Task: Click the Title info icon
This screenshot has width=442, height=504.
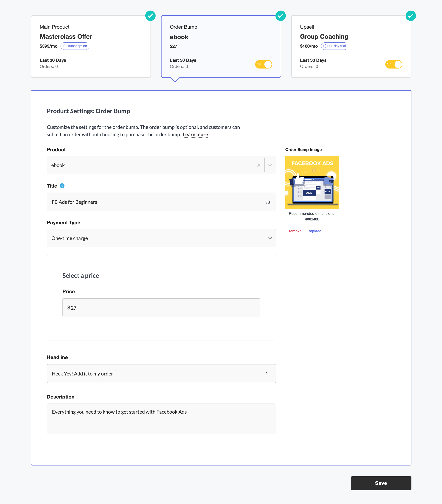Action: [x=62, y=186]
